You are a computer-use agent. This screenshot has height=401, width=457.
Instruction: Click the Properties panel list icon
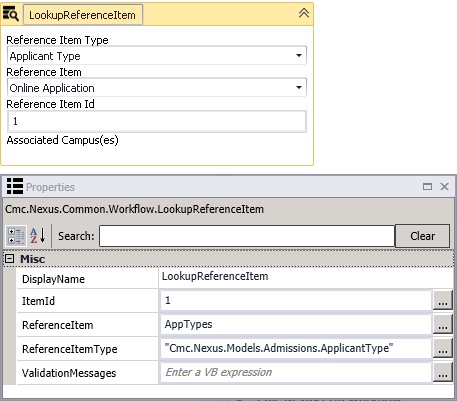pos(15,186)
